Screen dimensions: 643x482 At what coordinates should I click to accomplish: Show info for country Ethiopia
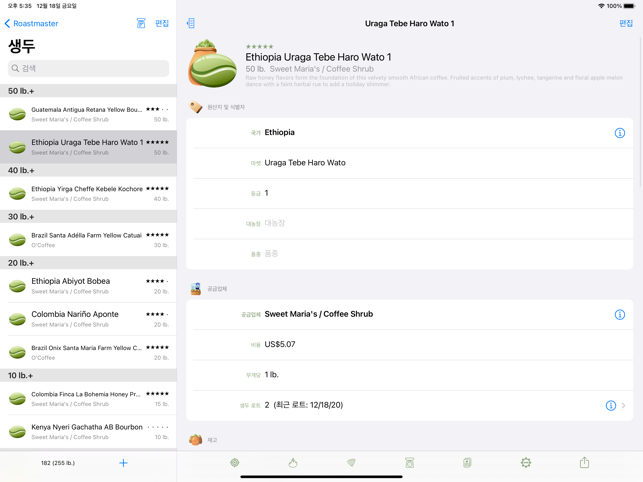tap(620, 133)
